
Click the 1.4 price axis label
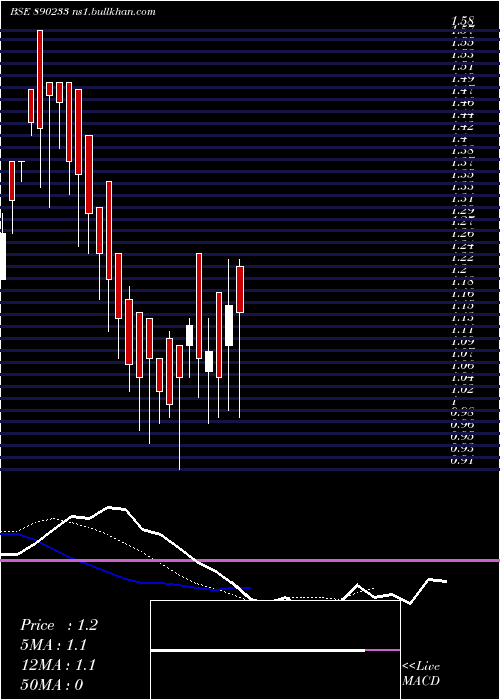click(x=459, y=139)
